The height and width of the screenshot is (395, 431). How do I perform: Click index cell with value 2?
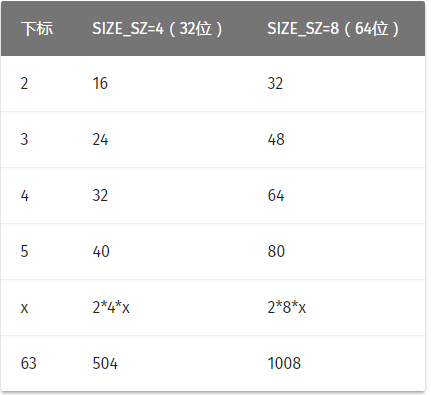click(x=24, y=83)
